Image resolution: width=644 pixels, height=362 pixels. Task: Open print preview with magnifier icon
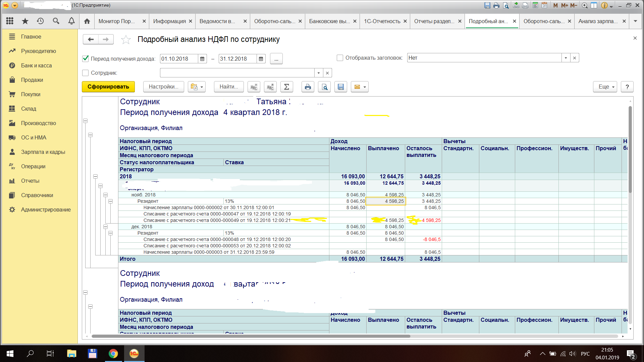(x=324, y=87)
